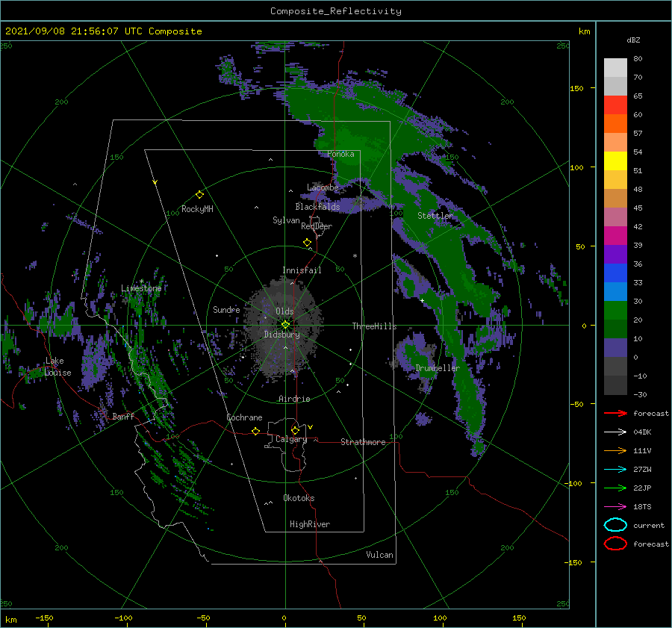Image resolution: width=672 pixels, height=628 pixels.
Task: Click the gray ground clutter around Didsbury
Action: 283,328
